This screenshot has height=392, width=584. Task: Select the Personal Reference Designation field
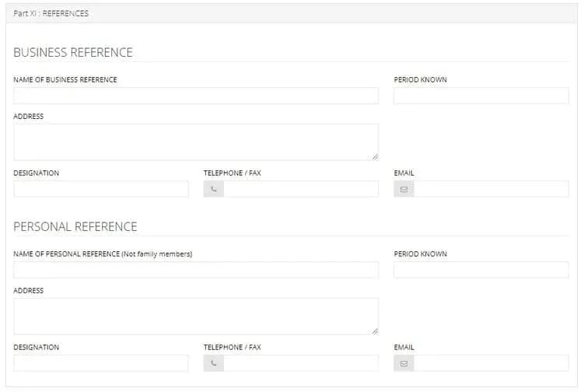click(101, 363)
